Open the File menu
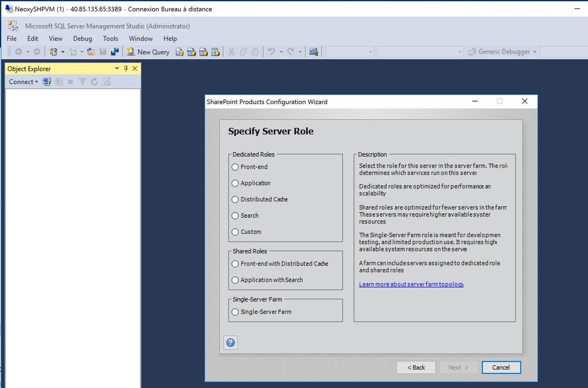Screen dimensions: 588x388 [x=12, y=39]
